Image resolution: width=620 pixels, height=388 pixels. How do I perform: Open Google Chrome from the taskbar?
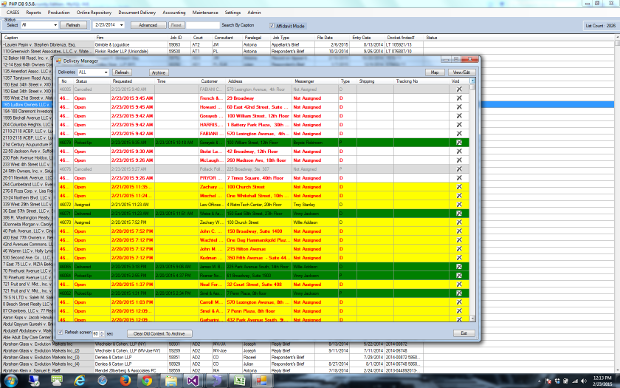[147, 380]
